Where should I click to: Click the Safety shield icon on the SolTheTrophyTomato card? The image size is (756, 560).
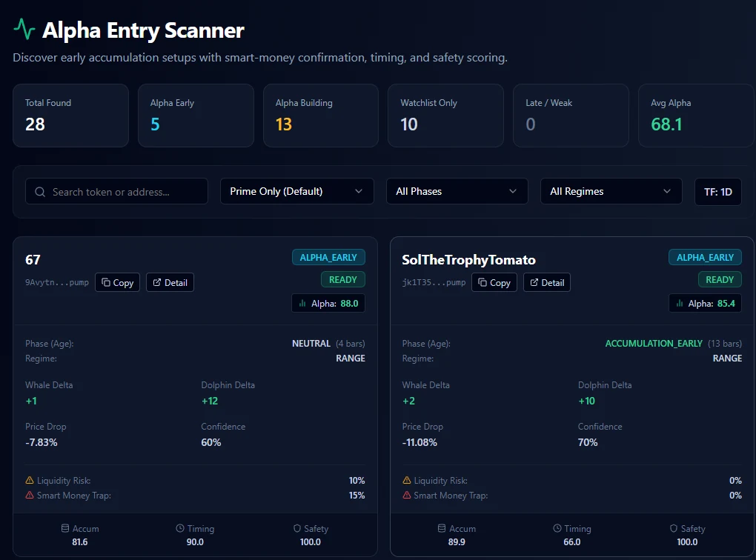(674, 529)
